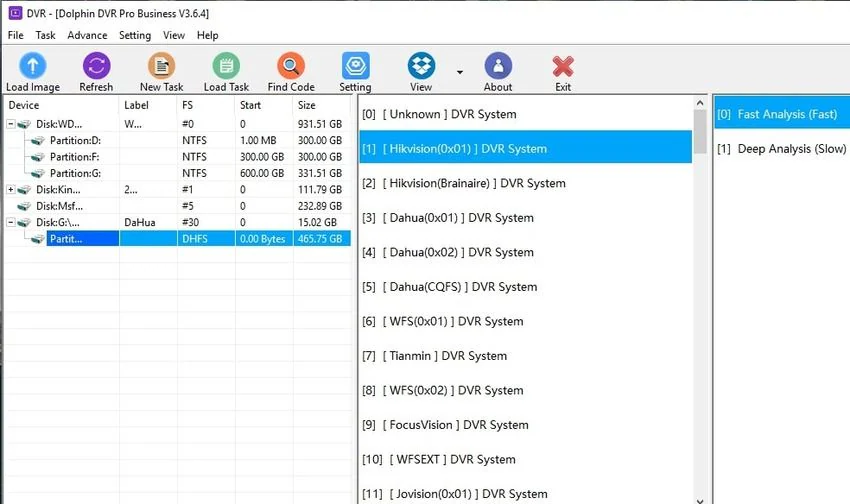Open the Help menu
The height and width of the screenshot is (504, 850).
(208, 35)
